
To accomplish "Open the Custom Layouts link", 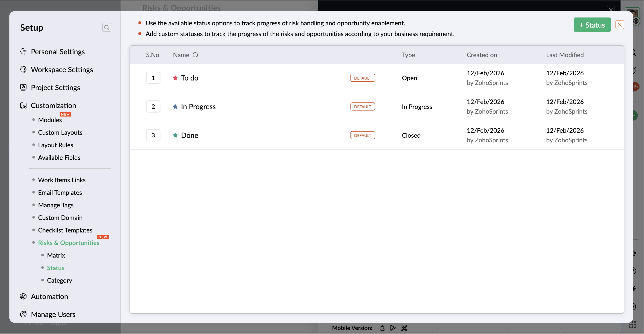I will click(60, 132).
